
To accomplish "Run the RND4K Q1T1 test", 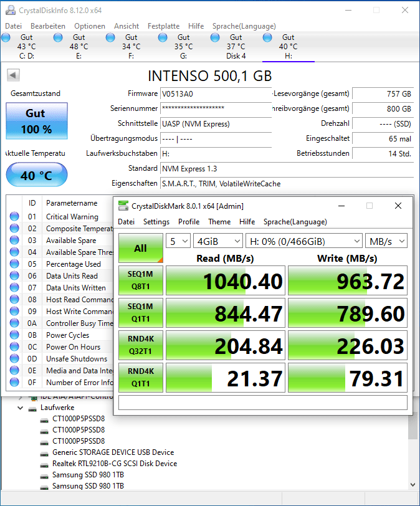I will pyautogui.click(x=141, y=377).
